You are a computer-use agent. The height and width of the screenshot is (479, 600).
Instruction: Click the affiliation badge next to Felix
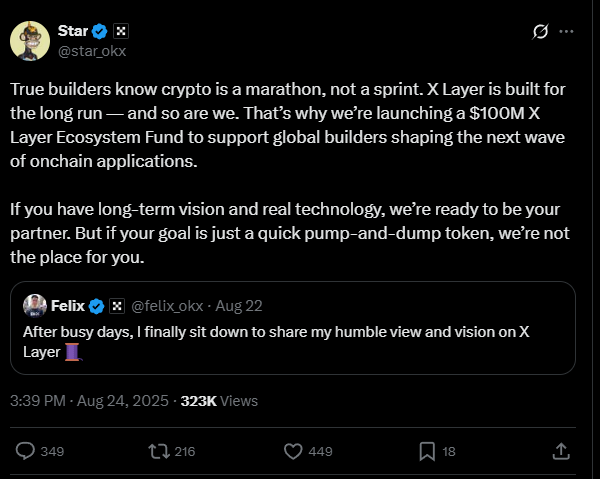tap(116, 304)
